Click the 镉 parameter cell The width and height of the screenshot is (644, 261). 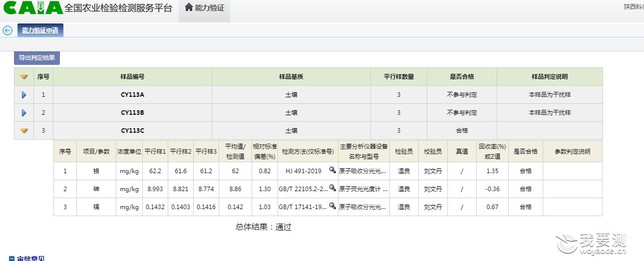96,207
